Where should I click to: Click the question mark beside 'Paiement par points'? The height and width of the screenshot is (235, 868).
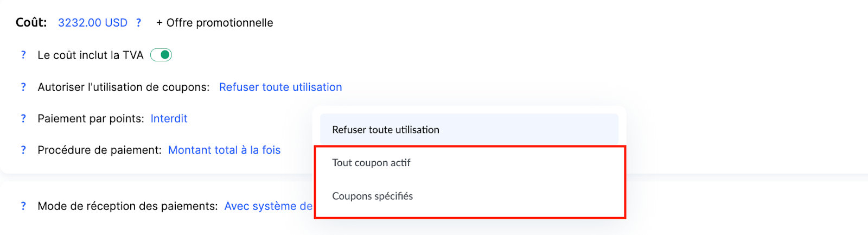click(23, 118)
